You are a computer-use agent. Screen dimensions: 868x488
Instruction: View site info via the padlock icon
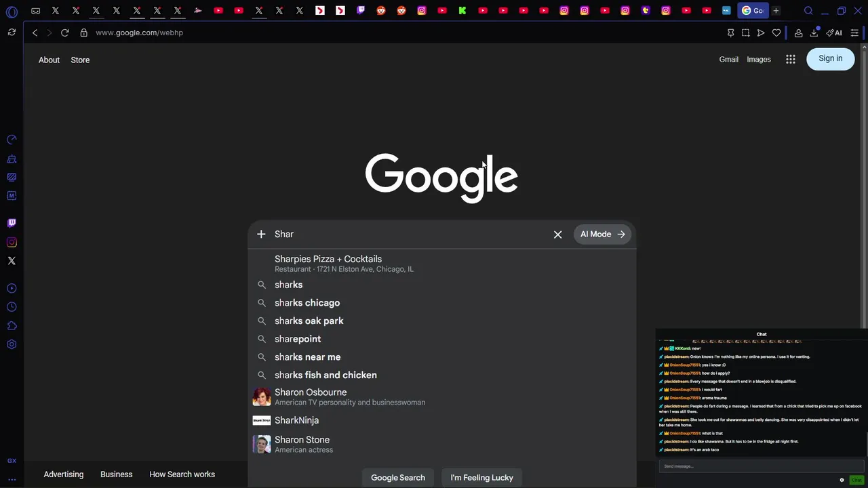point(83,33)
